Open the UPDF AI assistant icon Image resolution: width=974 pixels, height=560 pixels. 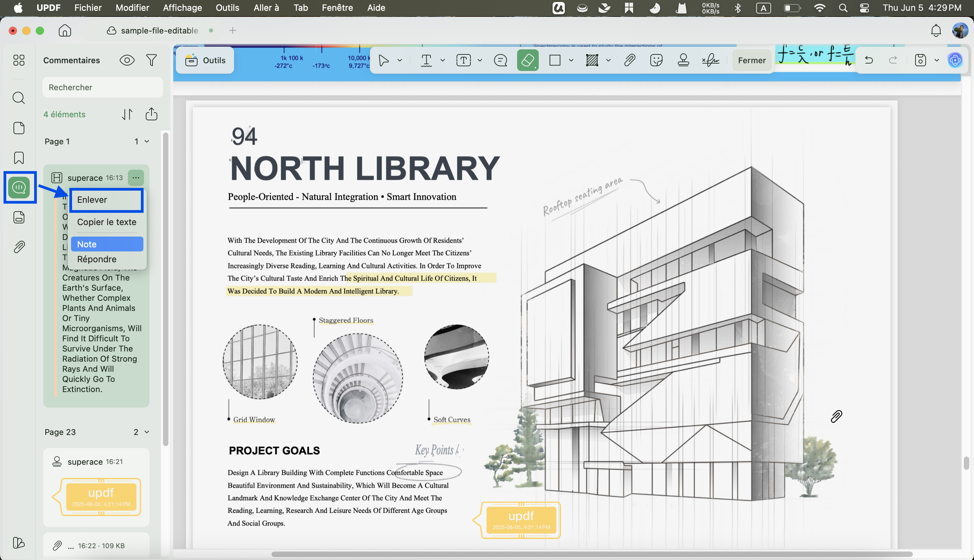[x=955, y=60]
